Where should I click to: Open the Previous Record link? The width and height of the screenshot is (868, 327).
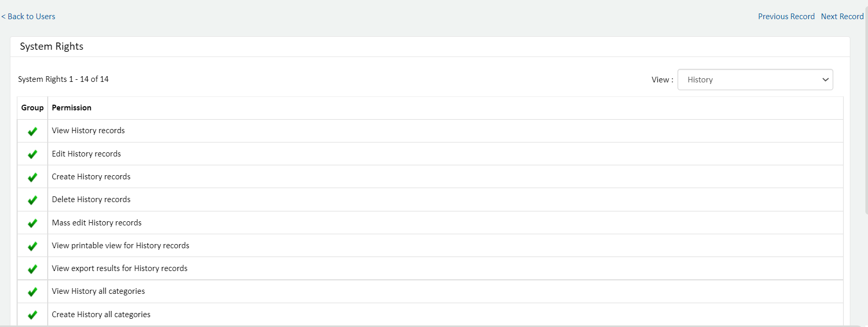pos(786,17)
